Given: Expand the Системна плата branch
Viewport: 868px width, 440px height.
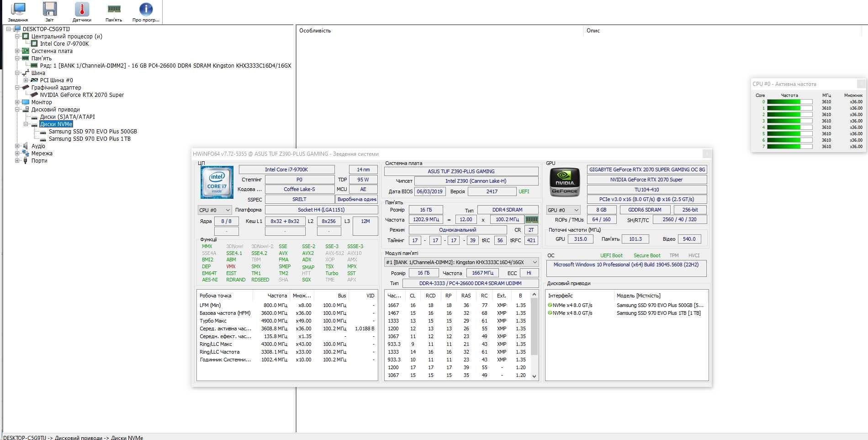Looking at the screenshot, I should click(17, 51).
